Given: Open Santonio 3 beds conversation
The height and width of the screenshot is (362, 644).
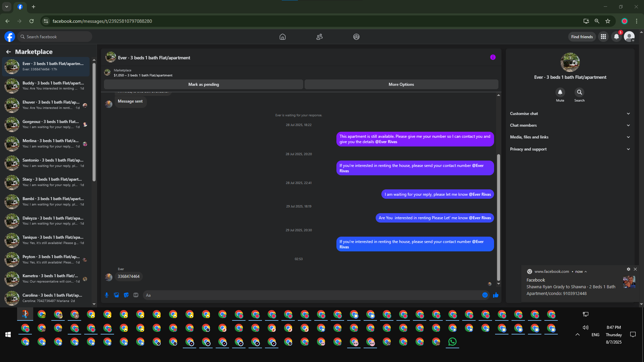Looking at the screenshot, I should [x=46, y=163].
